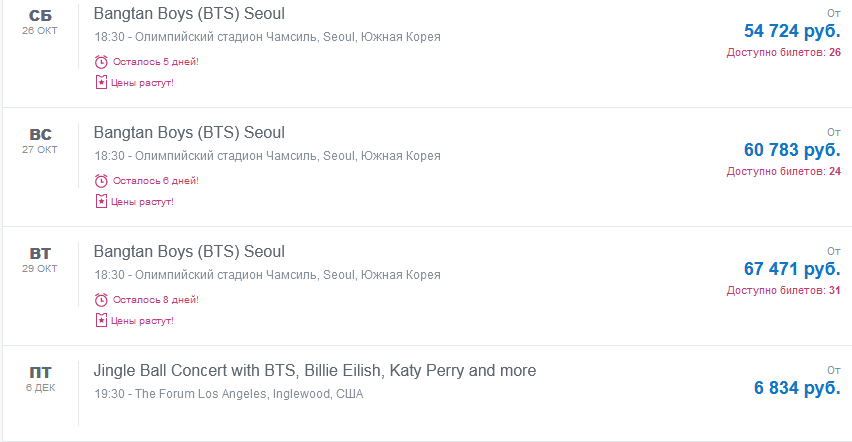The height and width of the screenshot is (442, 852).
Task: Open the Jingle Ball Concert with BTS event
Action: [x=315, y=371]
